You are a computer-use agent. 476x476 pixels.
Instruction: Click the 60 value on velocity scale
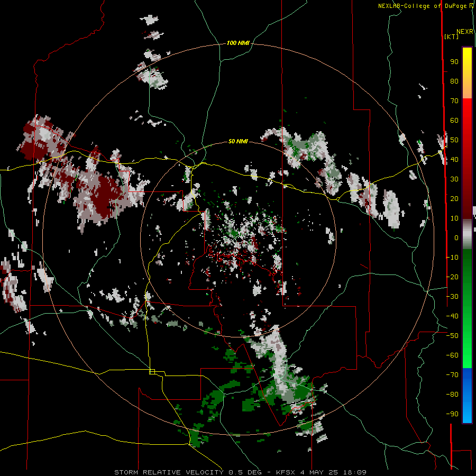[x=454, y=121]
